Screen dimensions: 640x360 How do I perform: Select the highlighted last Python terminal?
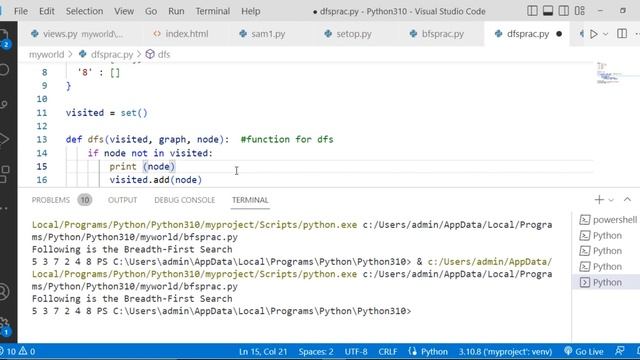coord(606,282)
